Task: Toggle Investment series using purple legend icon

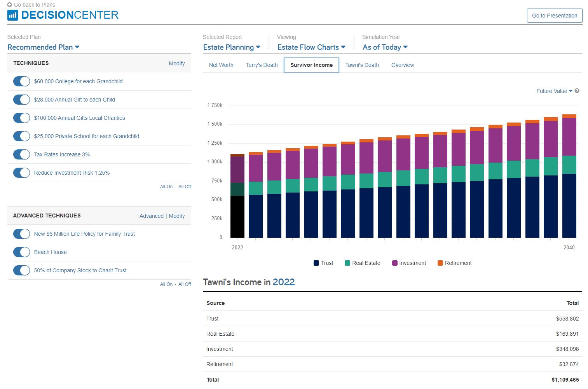Action: [395, 263]
